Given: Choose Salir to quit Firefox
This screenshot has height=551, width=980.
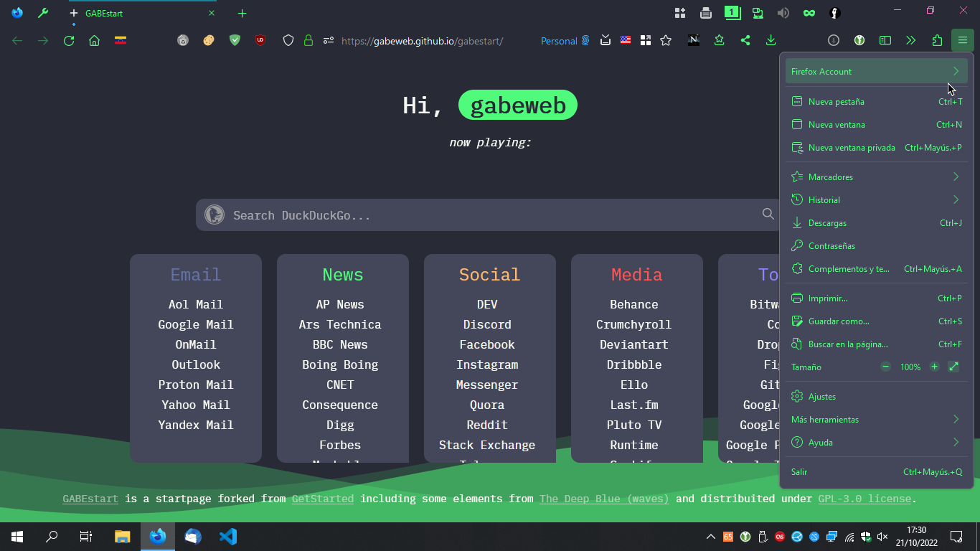Looking at the screenshot, I should point(877,471).
